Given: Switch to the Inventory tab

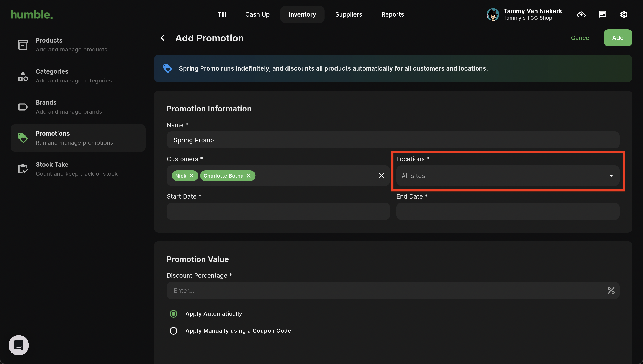Looking at the screenshot, I should click(x=302, y=14).
